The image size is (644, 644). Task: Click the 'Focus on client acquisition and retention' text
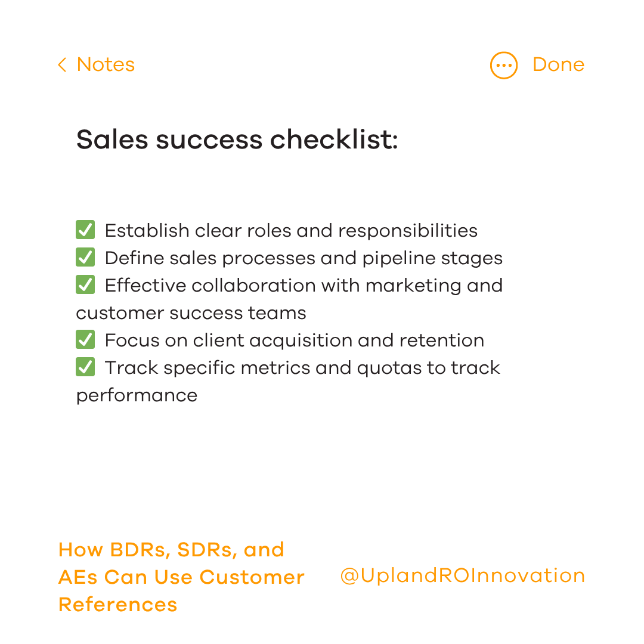(x=294, y=340)
